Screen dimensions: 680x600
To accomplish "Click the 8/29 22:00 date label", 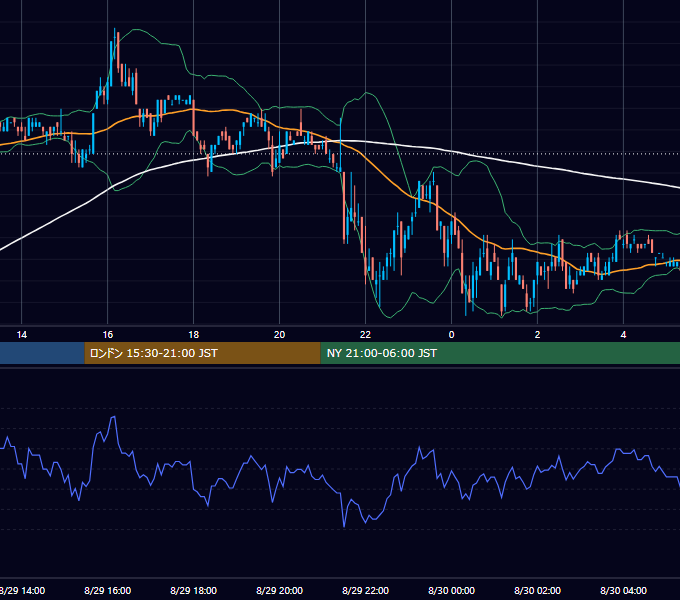I will 365,590.
